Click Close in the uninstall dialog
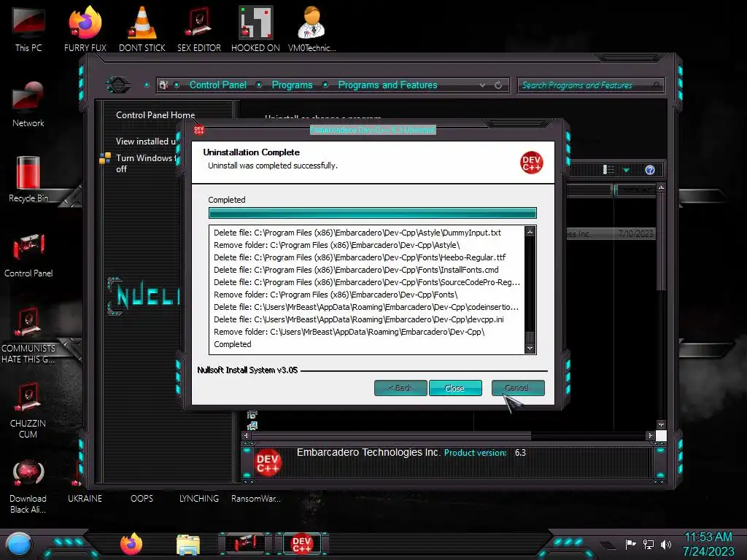The image size is (747, 560). pos(455,388)
